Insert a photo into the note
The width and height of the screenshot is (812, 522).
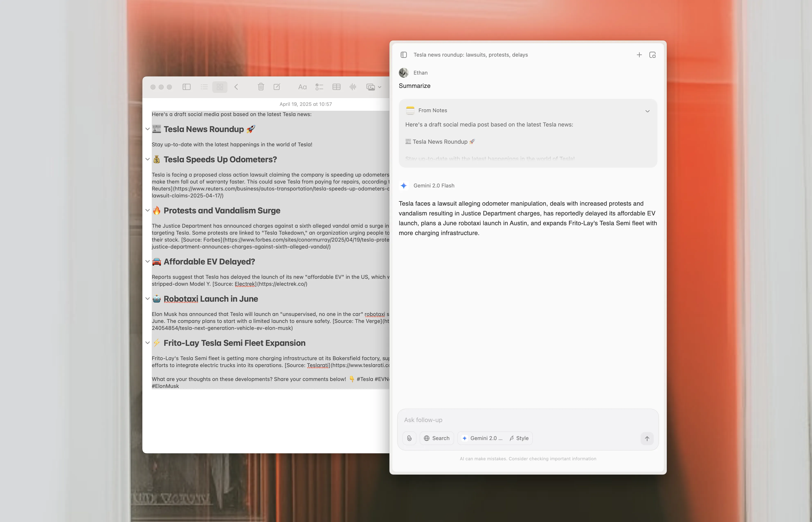pyautogui.click(x=370, y=87)
